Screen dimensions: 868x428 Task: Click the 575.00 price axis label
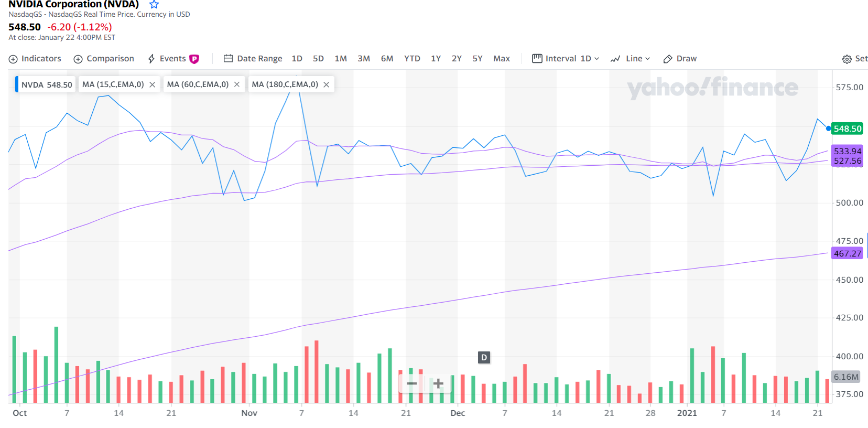(x=850, y=88)
